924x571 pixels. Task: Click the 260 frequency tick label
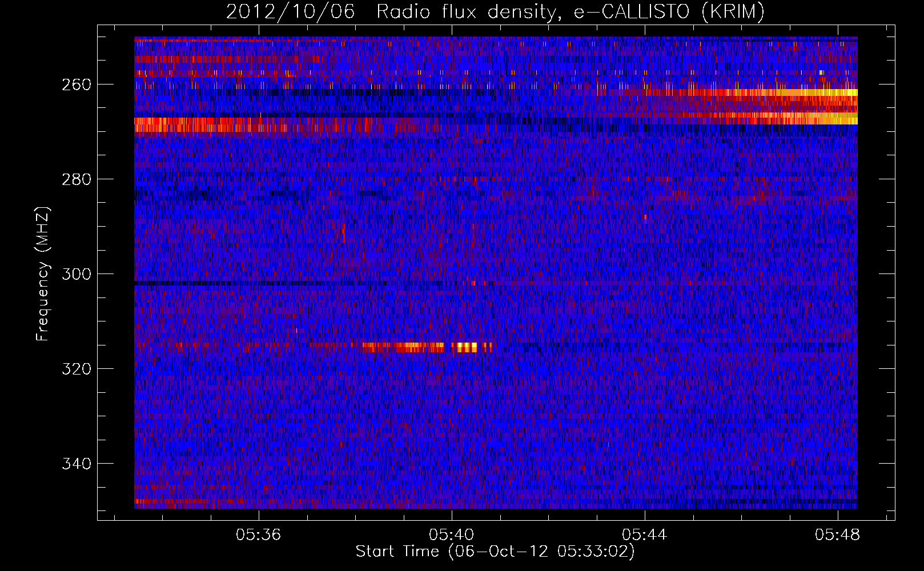tap(76, 85)
